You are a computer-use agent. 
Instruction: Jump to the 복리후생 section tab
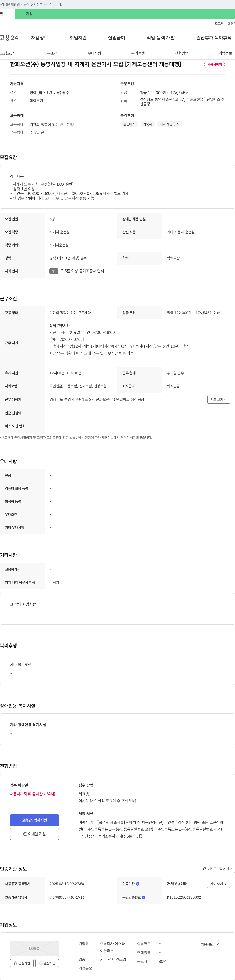click(138, 53)
